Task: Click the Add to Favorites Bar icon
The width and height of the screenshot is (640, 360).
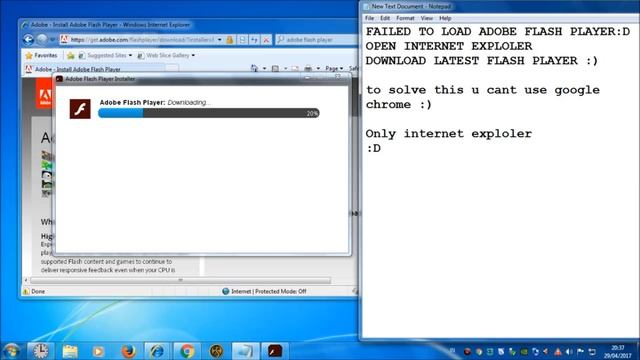Action: (71, 55)
